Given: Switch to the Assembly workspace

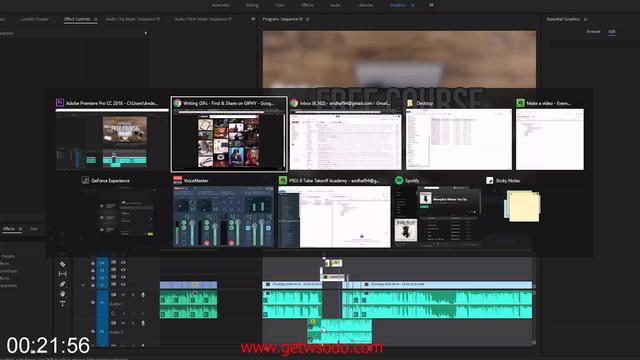Looking at the screenshot, I should point(220,5).
